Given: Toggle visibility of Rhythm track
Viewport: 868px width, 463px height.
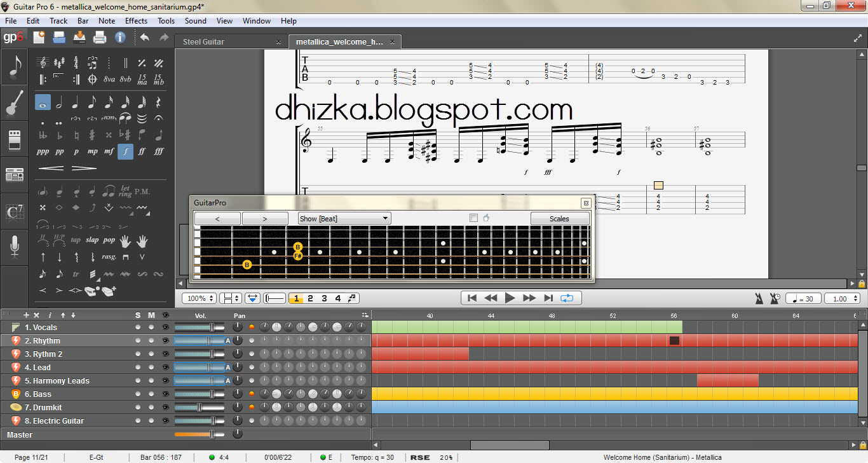Looking at the screenshot, I should (x=165, y=340).
